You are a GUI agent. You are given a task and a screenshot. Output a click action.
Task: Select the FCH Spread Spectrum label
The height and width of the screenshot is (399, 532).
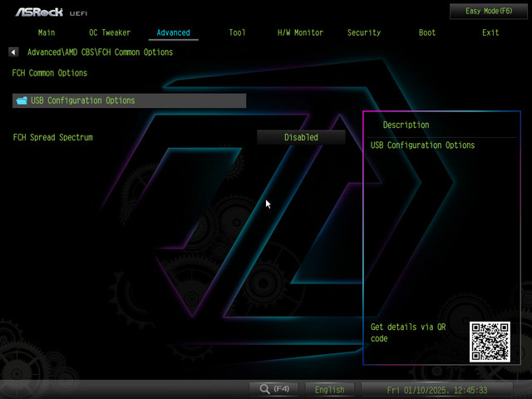click(53, 137)
